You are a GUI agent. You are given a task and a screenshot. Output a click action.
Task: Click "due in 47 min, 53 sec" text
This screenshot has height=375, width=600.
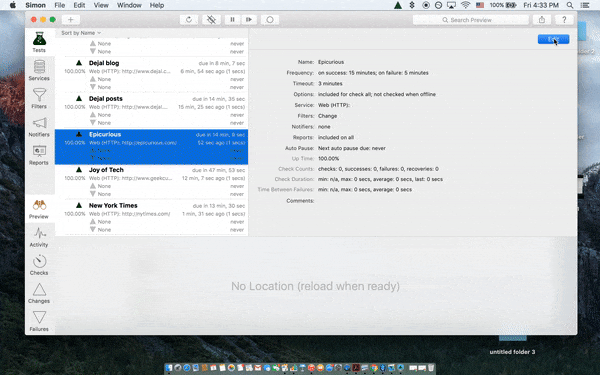pos(218,170)
